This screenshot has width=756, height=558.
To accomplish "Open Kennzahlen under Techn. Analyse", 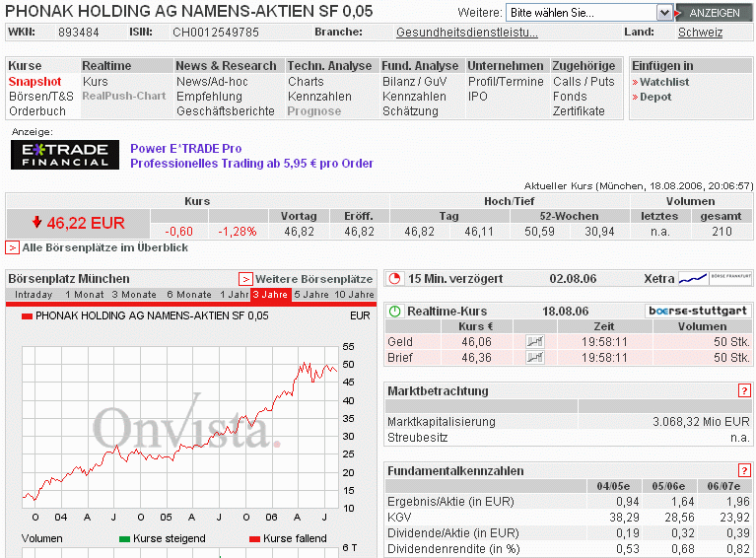I will click(319, 97).
